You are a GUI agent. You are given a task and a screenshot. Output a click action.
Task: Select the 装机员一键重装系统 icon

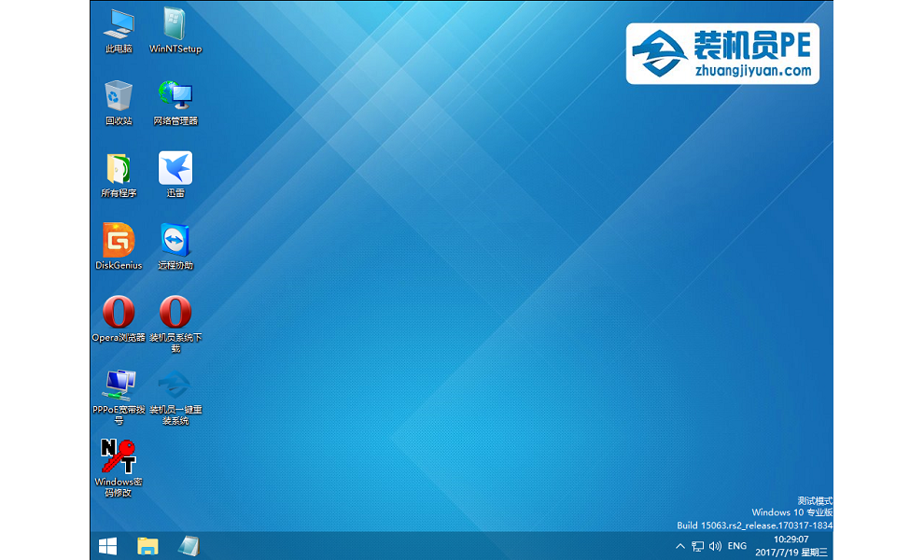pyautogui.click(x=175, y=384)
